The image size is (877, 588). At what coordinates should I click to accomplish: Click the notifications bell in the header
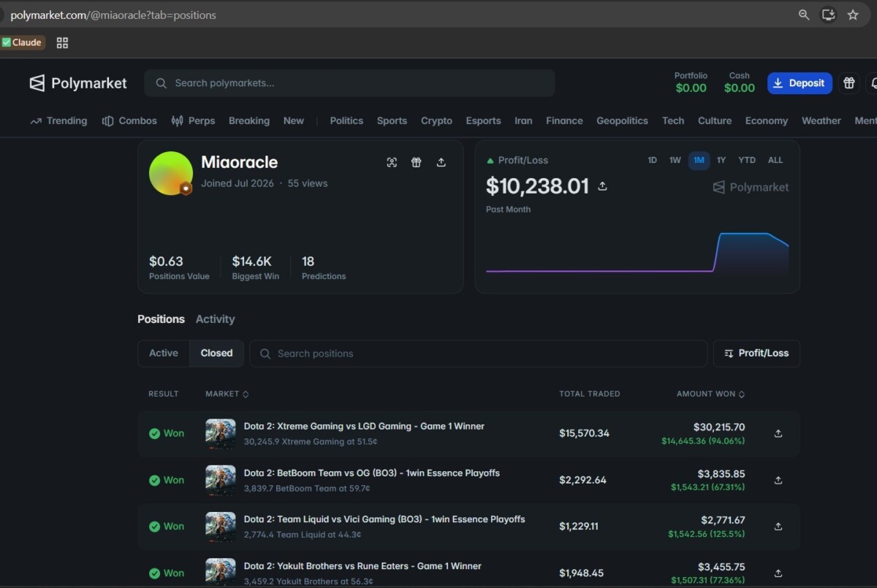pyautogui.click(x=873, y=83)
